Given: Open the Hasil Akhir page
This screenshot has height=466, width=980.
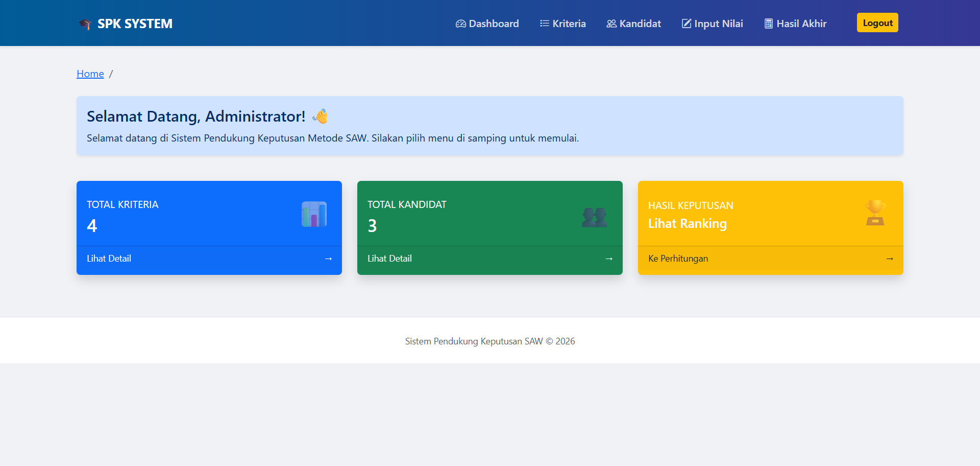Looking at the screenshot, I should [x=795, y=24].
